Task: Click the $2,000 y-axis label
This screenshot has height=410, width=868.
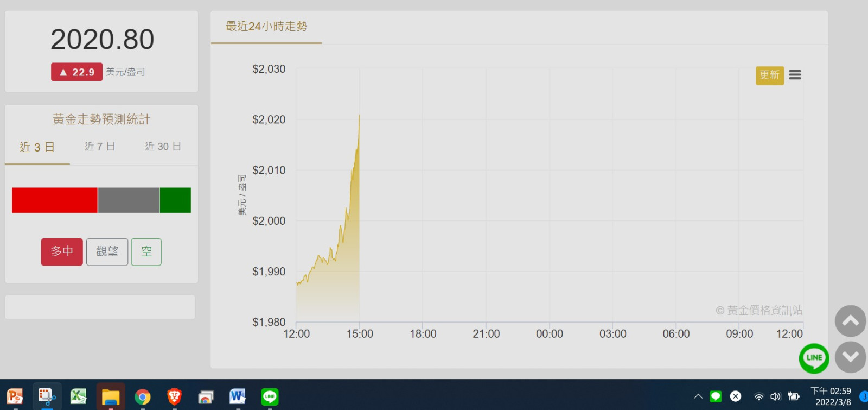Action: (269, 221)
